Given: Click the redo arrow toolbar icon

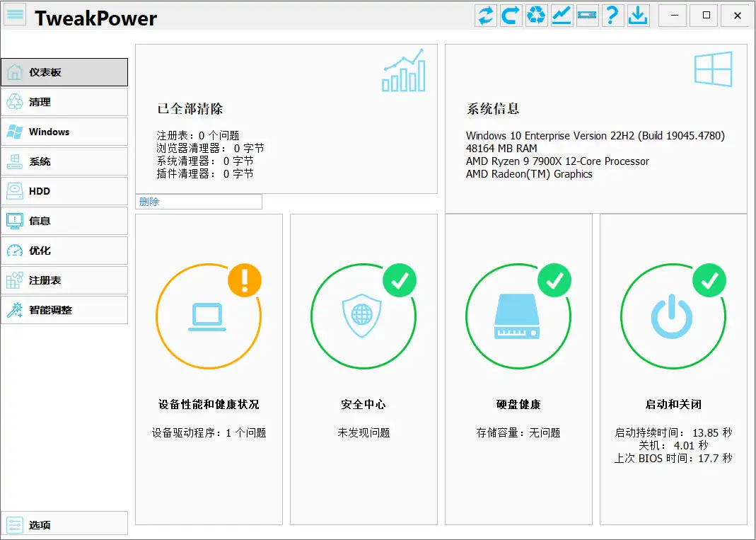Looking at the screenshot, I should click(x=511, y=15).
